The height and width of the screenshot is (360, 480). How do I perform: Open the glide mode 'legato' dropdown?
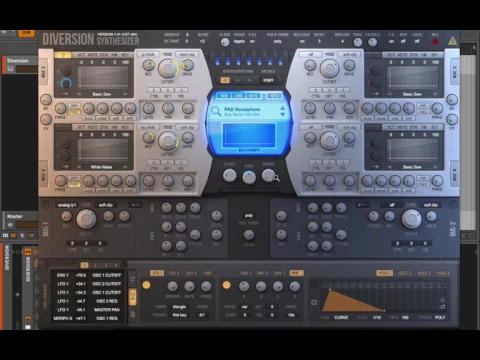(x=239, y=41)
